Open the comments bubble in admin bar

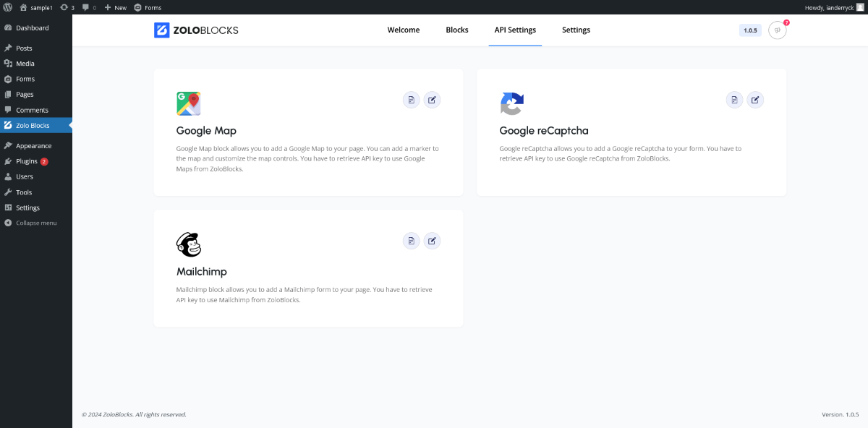(x=89, y=7)
